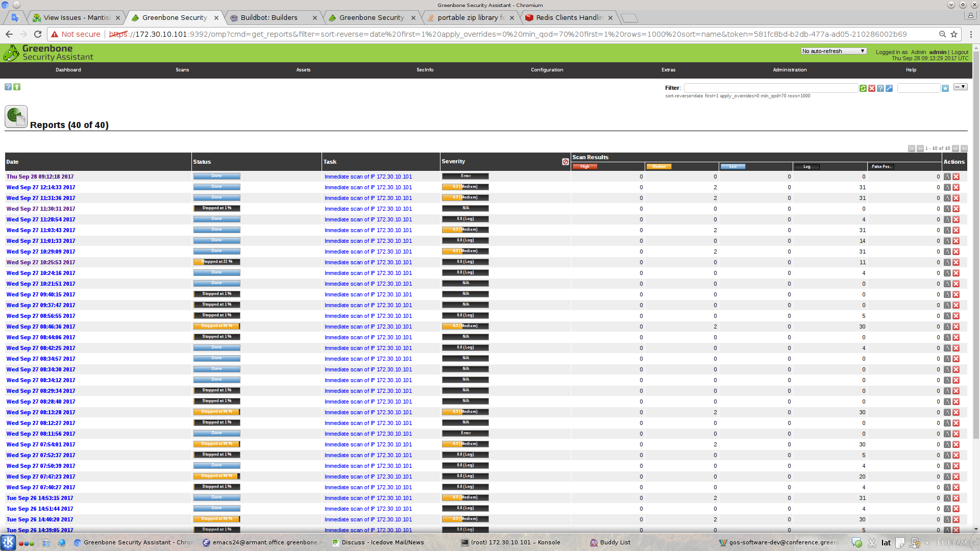Delete the Tue Sep 26 14:53:15 report
The image size is (980, 551).
[956, 498]
